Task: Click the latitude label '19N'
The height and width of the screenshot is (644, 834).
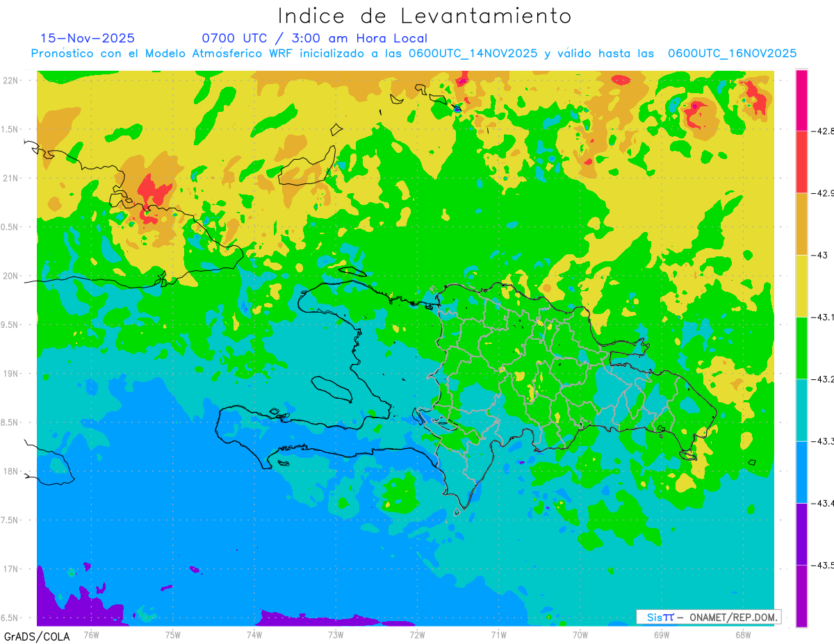Action: pos(10,374)
